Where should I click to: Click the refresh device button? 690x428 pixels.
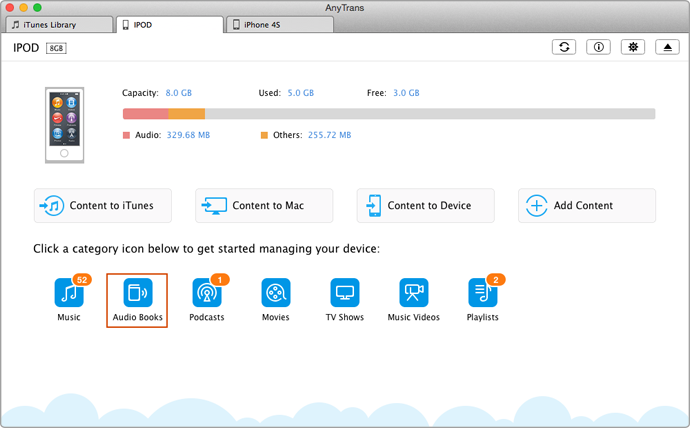pyautogui.click(x=564, y=47)
